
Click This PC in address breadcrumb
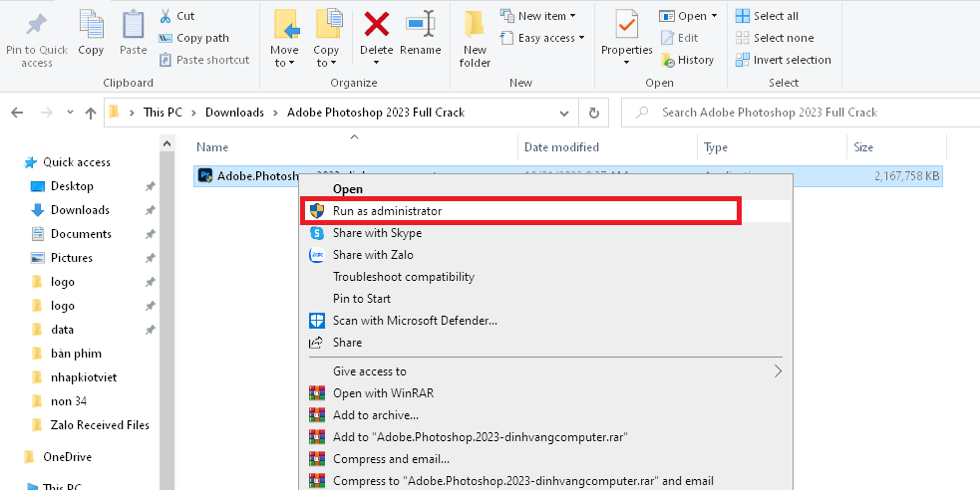[163, 113]
